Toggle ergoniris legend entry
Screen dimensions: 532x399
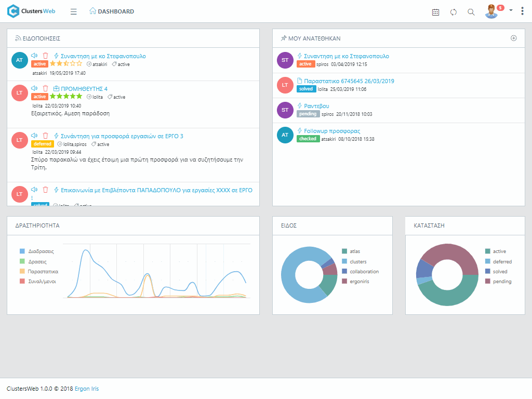355,281
